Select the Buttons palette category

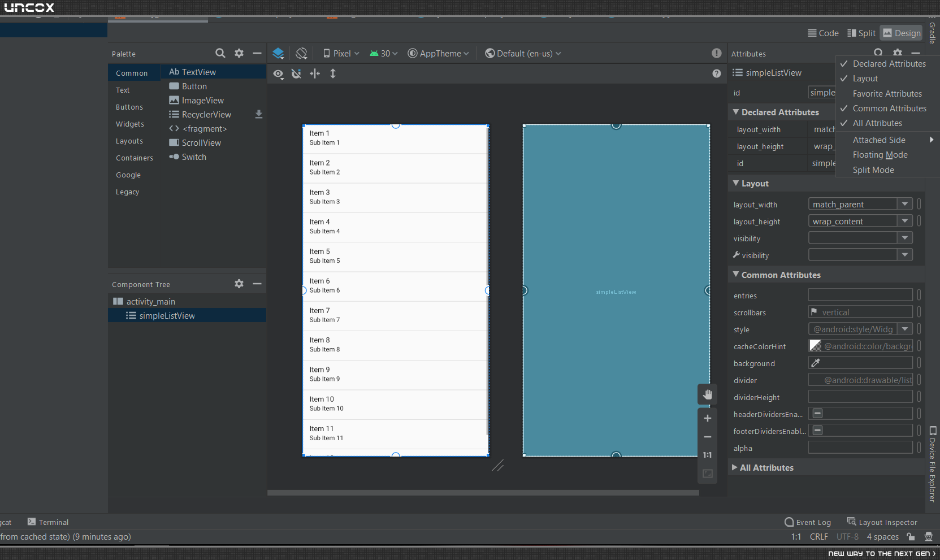pyautogui.click(x=129, y=107)
